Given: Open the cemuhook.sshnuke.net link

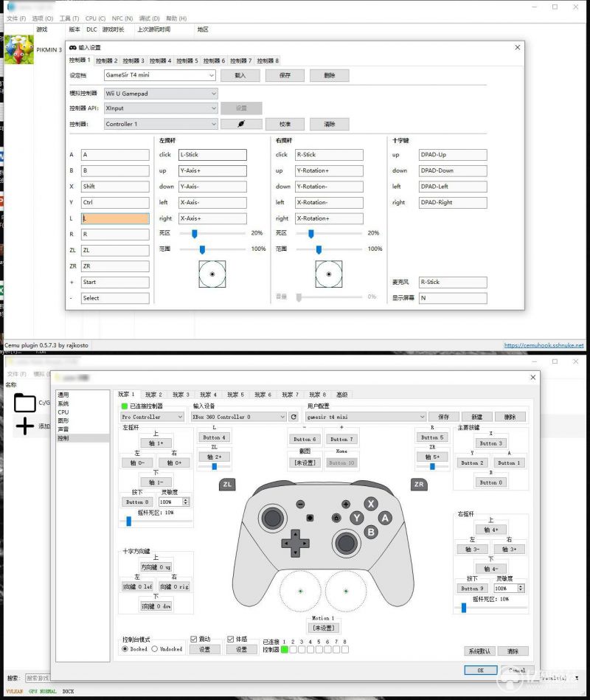Looking at the screenshot, I should tap(544, 345).
